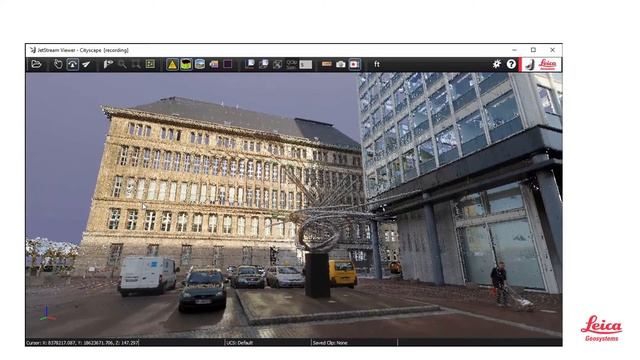The image size is (640, 360).
Task: Choose the zoom window tool
Action: coord(136,64)
